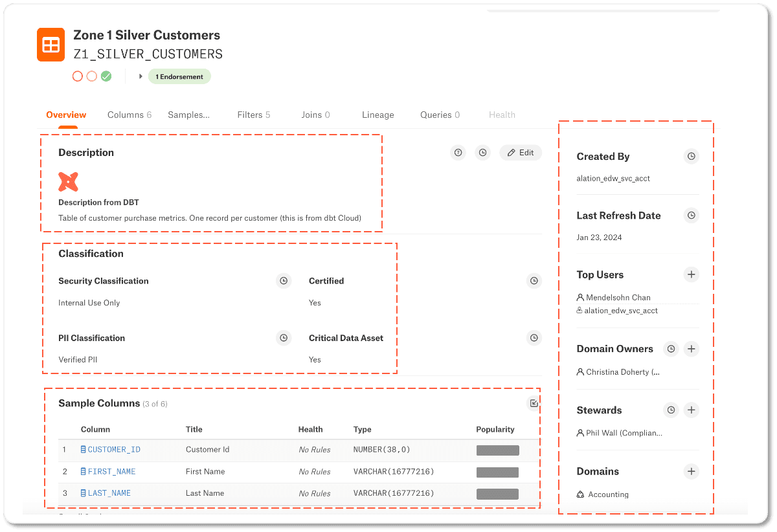Open history icon next to Edit button
Screen dimensions: 777x532
pos(482,153)
